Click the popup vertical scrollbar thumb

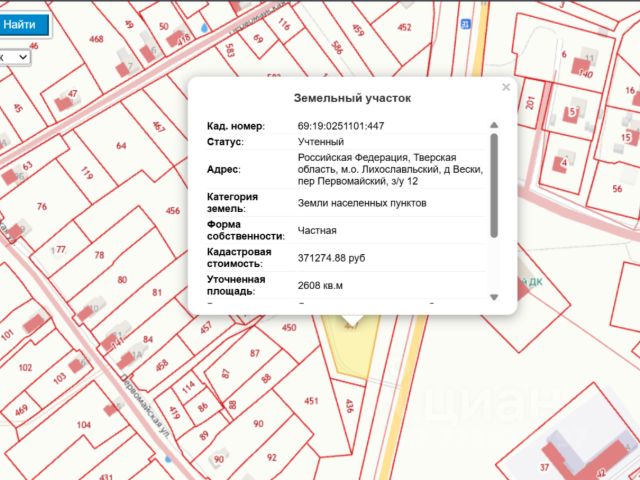click(494, 185)
